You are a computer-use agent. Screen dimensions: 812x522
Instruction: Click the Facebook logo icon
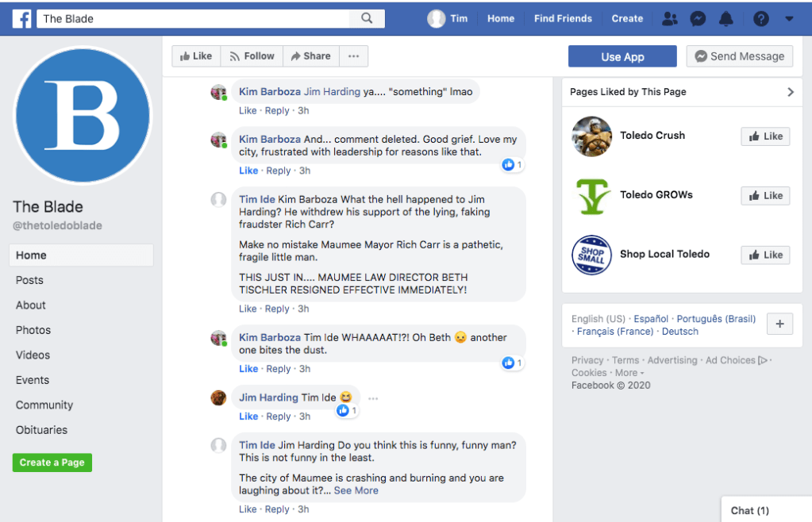click(x=21, y=18)
